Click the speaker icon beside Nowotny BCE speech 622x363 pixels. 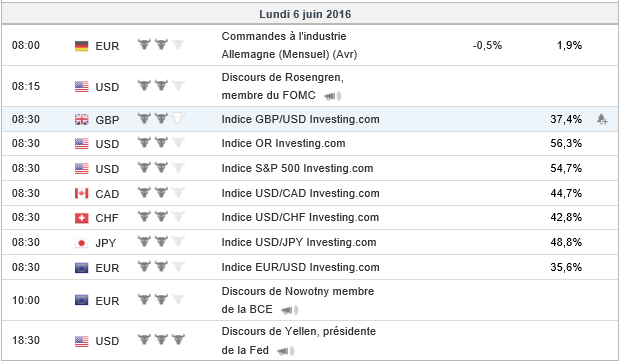click(290, 310)
